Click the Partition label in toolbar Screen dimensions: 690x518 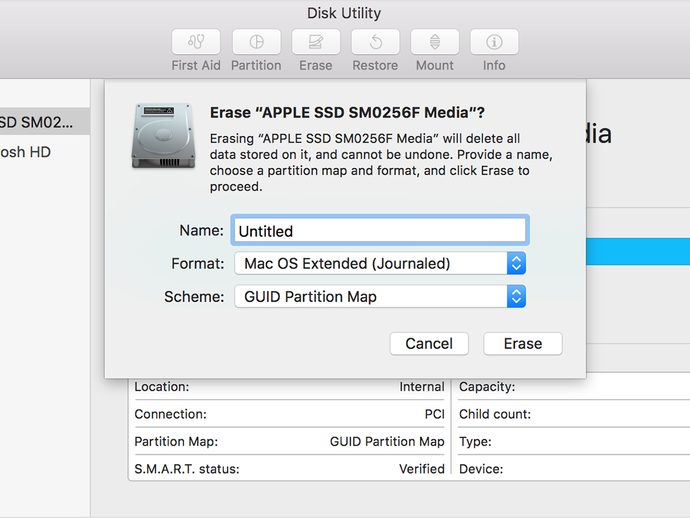[256, 66]
